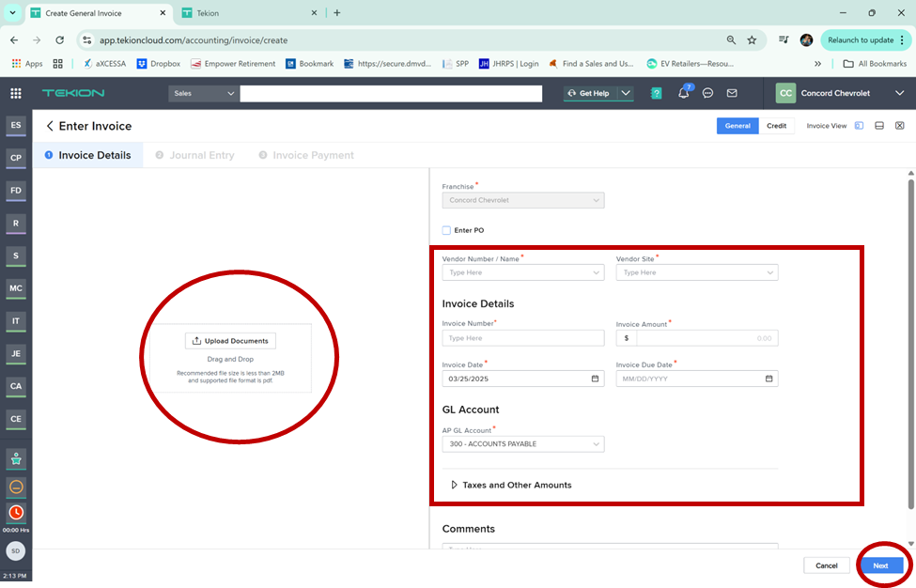916x588 pixels.
Task: Open the R sidebar module
Action: tap(16, 223)
